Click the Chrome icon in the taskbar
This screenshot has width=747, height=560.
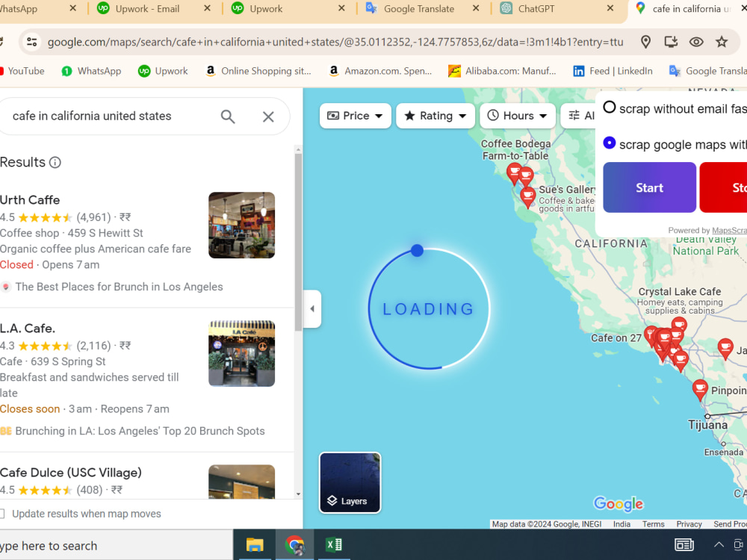point(295,545)
